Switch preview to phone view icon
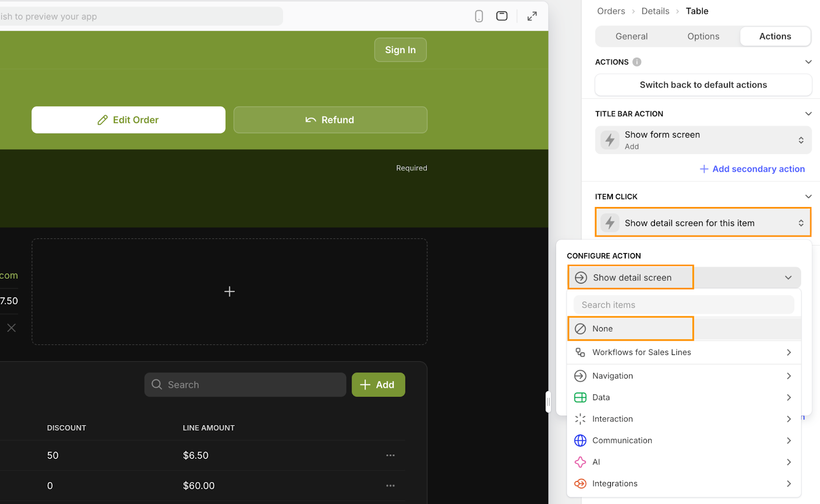Image resolution: width=820 pixels, height=504 pixels. [479, 16]
